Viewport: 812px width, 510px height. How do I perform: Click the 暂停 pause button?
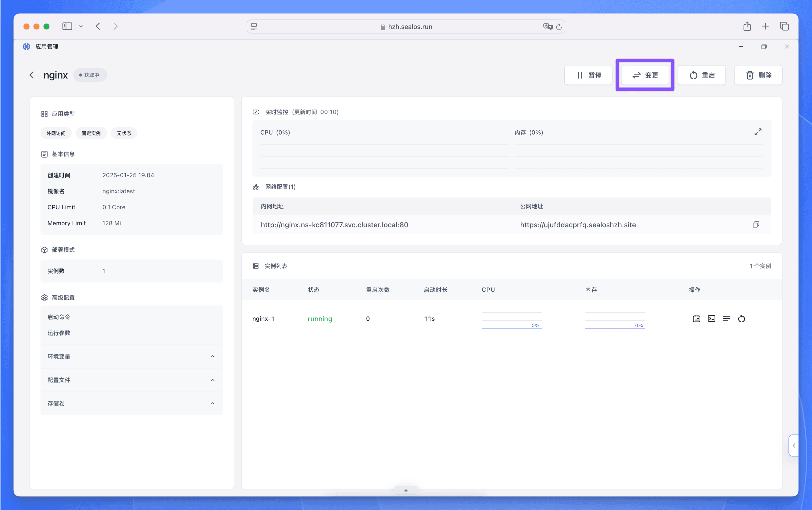588,75
